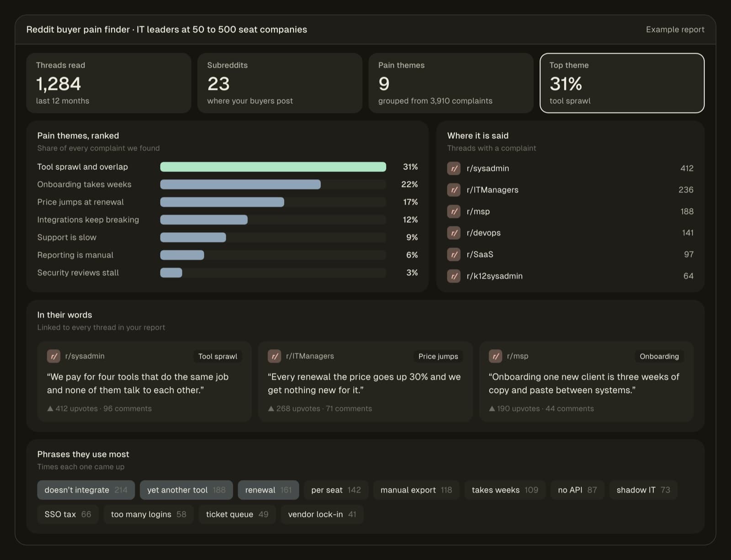
Task: Open the Pain themes 9 card
Action: pyautogui.click(x=451, y=83)
